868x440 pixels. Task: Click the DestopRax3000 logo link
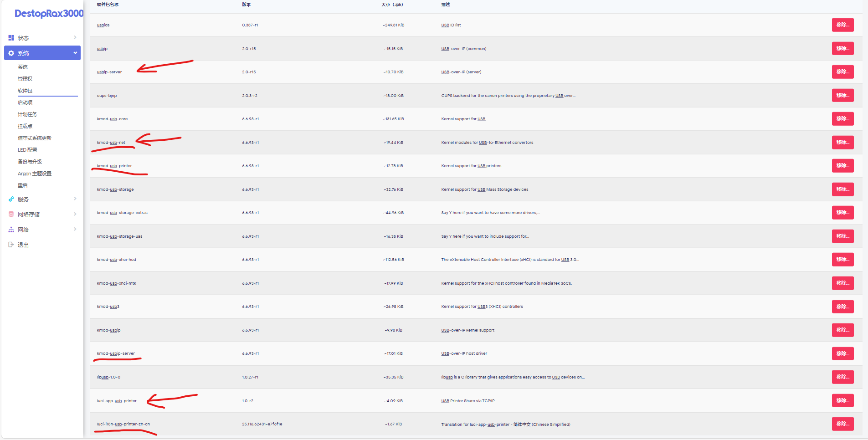[x=49, y=14]
